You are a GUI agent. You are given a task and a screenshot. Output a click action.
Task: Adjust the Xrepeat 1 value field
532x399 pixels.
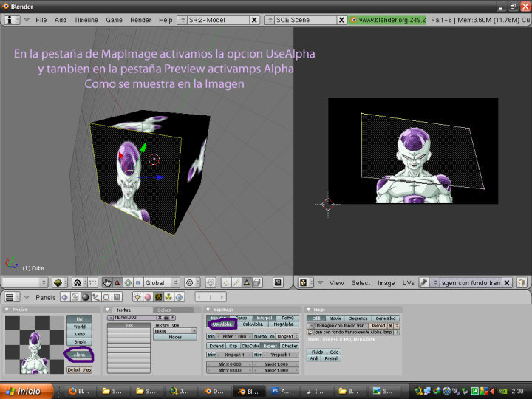point(234,355)
